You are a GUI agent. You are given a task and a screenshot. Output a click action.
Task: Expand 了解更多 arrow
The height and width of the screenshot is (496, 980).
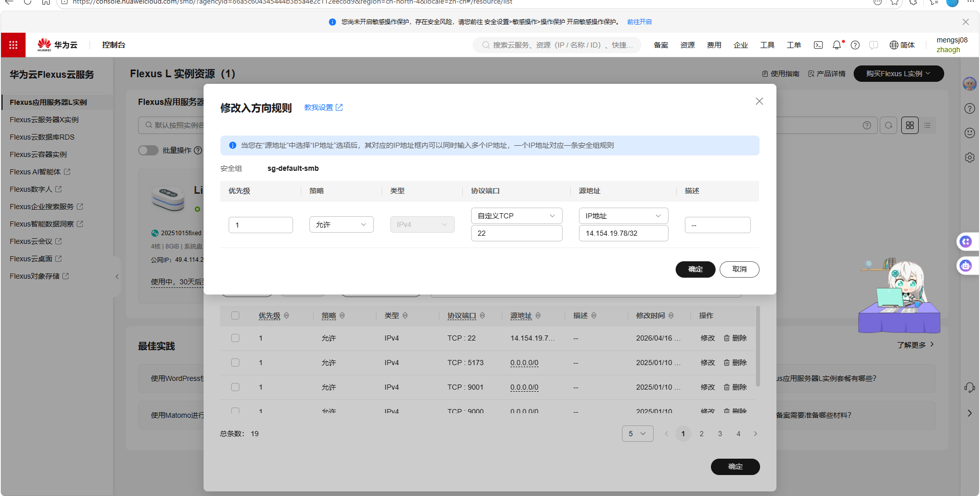[x=932, y=344]
